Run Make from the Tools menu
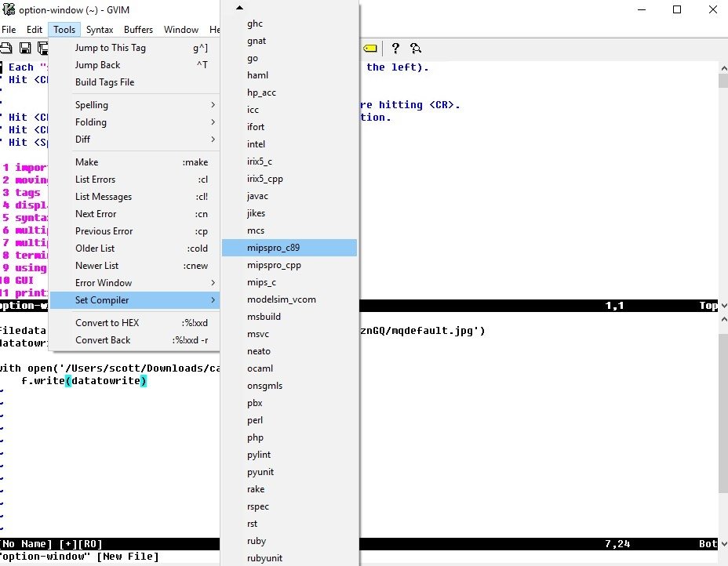This screenshot has height=566, width=728. tap(135, 162)
